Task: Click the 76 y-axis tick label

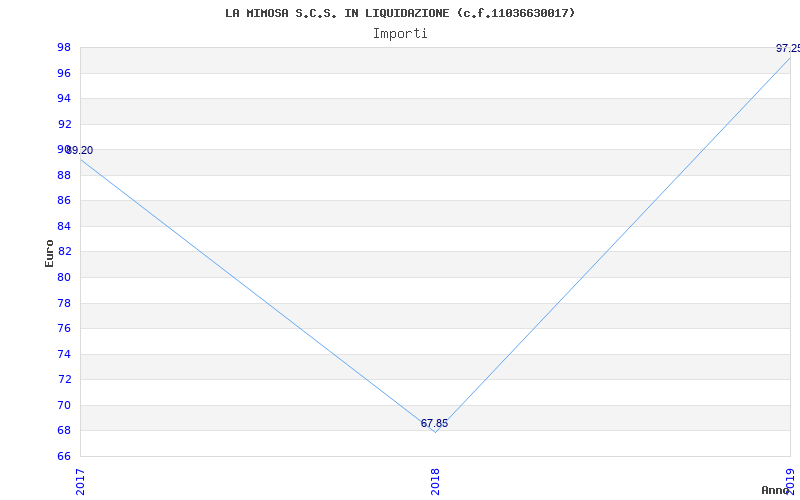Action: coord(64,329)
